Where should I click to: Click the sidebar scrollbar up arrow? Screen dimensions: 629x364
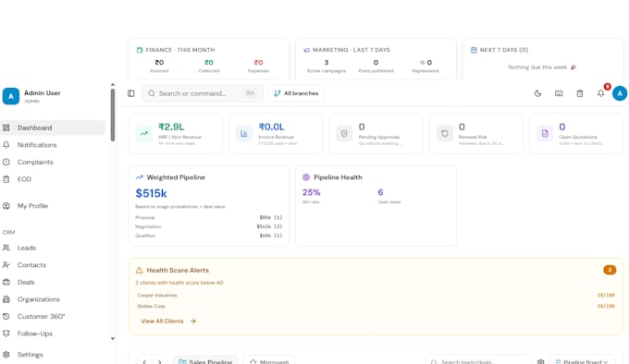pos(113,84)
